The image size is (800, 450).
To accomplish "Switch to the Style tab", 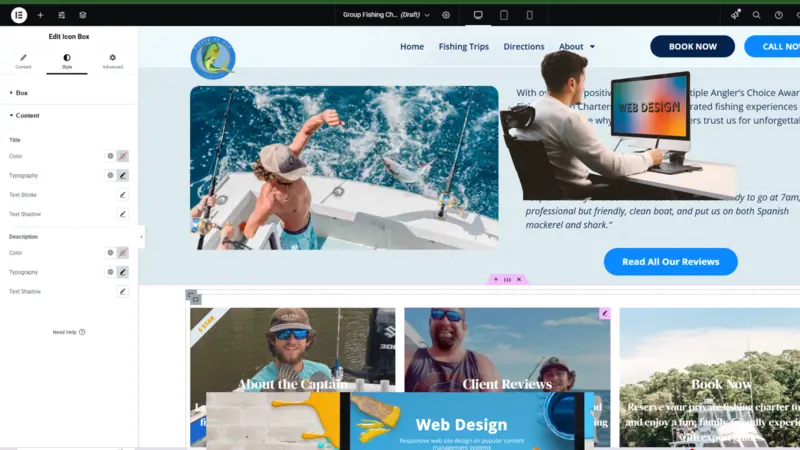I will pyautogui.click(x=67, y=61).
